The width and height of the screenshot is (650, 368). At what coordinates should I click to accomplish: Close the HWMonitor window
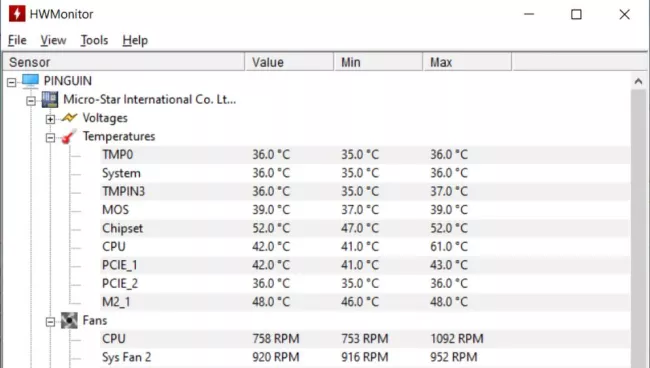624,14
